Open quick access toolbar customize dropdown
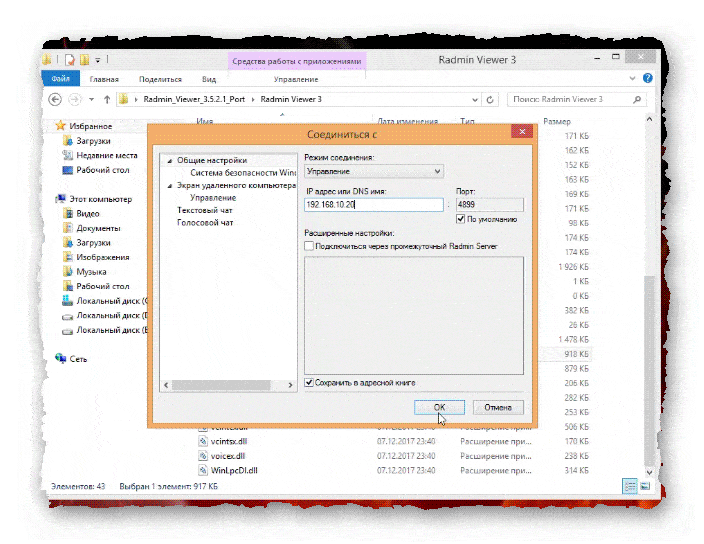The image size is (704, 544). (97, 60)
